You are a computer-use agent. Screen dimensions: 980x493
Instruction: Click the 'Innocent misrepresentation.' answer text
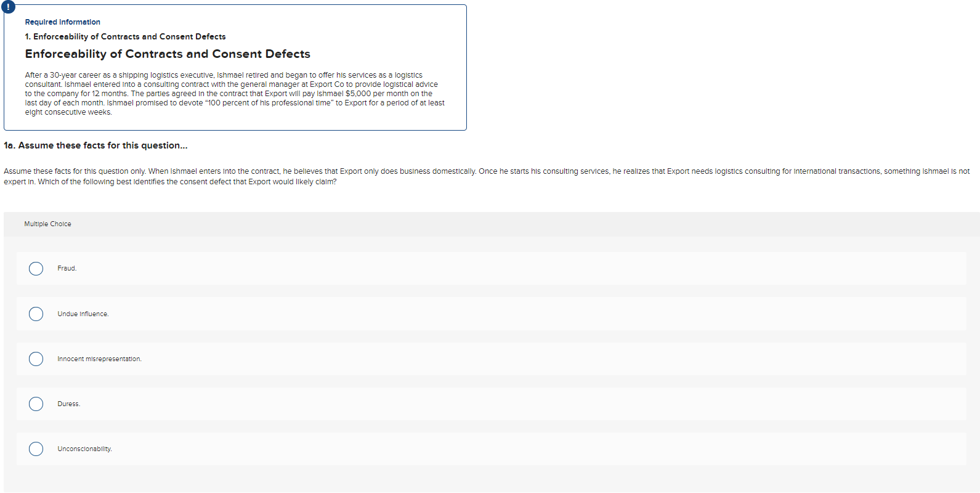(x=100, y=359)
